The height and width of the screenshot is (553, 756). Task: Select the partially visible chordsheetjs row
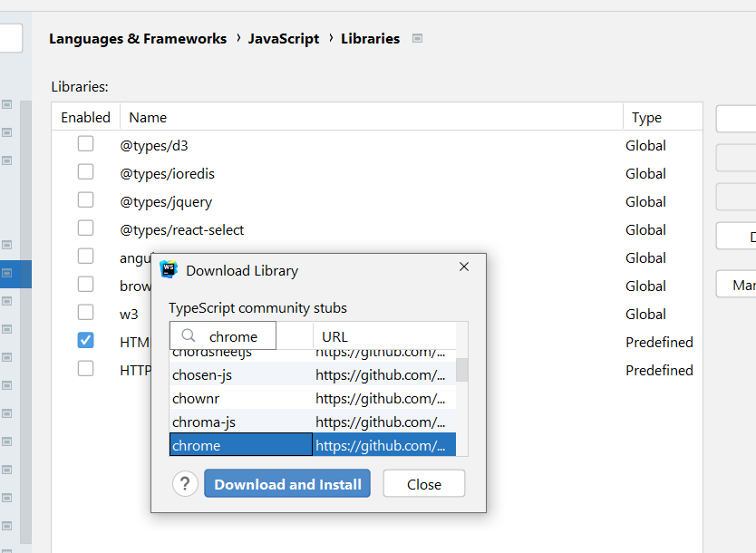(313, 354)
